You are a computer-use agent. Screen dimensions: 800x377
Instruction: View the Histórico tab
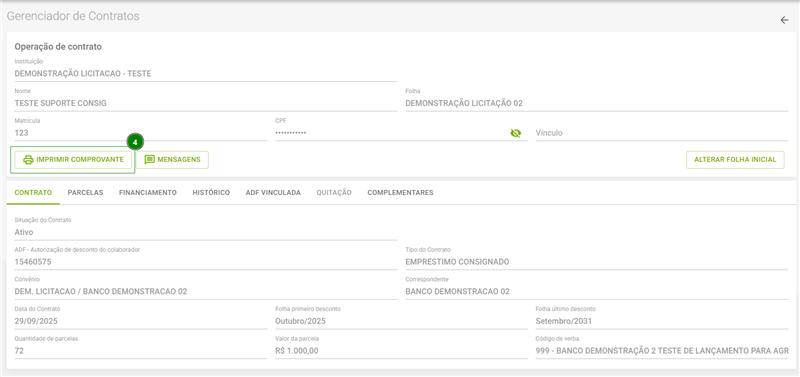coord(211,193)
